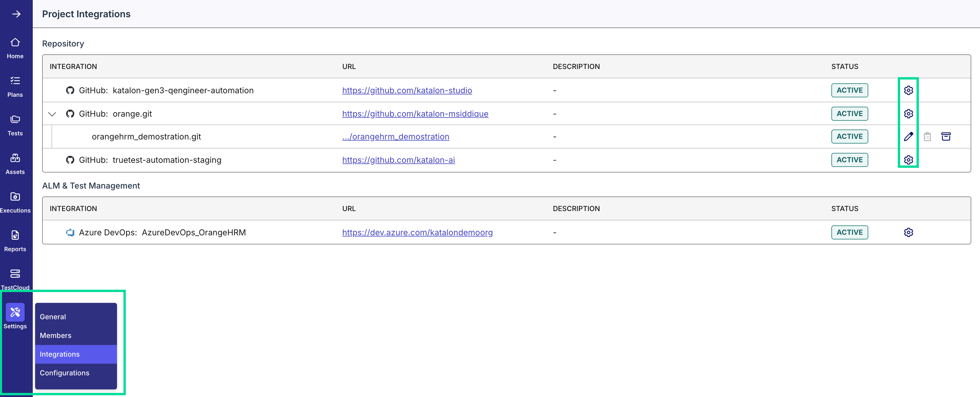This screenshot has width=980, height=397.
Task: Open settings gear for orange.git integration
Action: point(909,114)
